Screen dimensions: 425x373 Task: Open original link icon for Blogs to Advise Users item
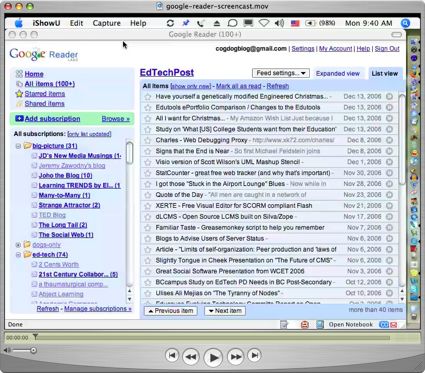(389, 239)
